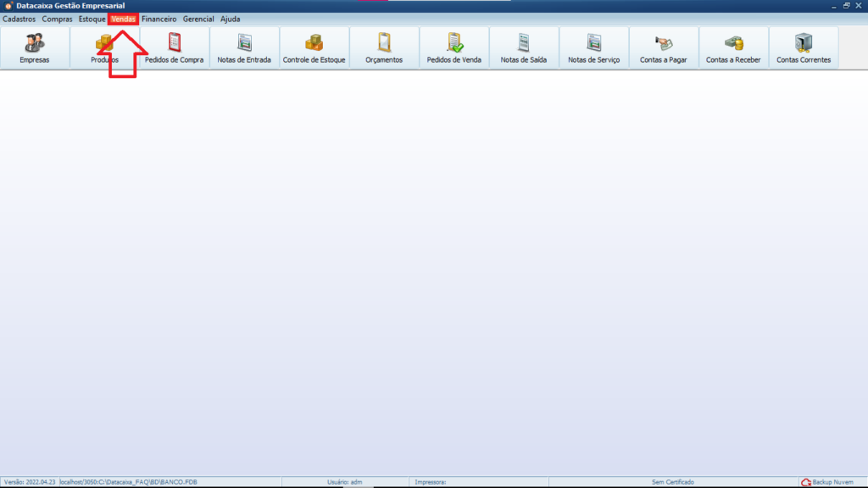This screenshot has height=488, width=868.
Task: Open the Orçamentos toolbar icon
Action: pyautogui.click(x=384, y=47)
